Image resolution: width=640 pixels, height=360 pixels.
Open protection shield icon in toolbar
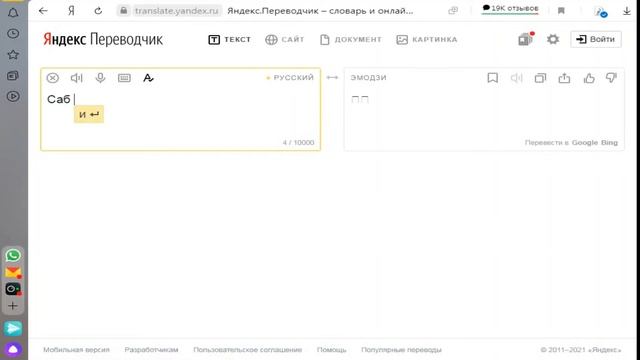tap(601, 12)
